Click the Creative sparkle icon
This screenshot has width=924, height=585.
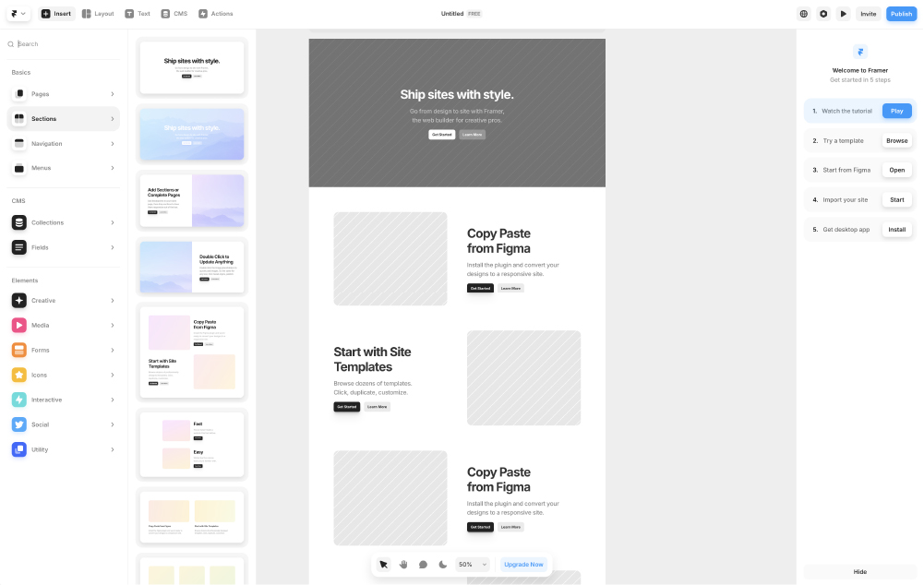tap(19, 301)
